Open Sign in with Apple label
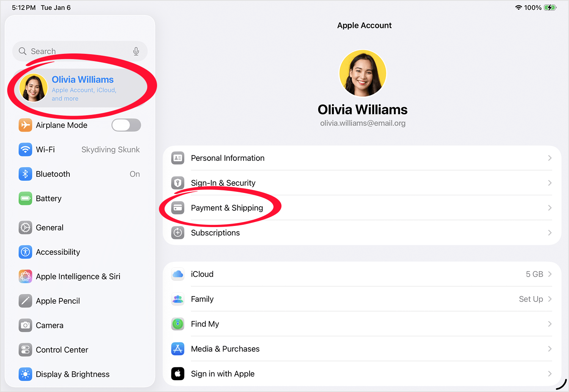 click(x=223, y=374)
